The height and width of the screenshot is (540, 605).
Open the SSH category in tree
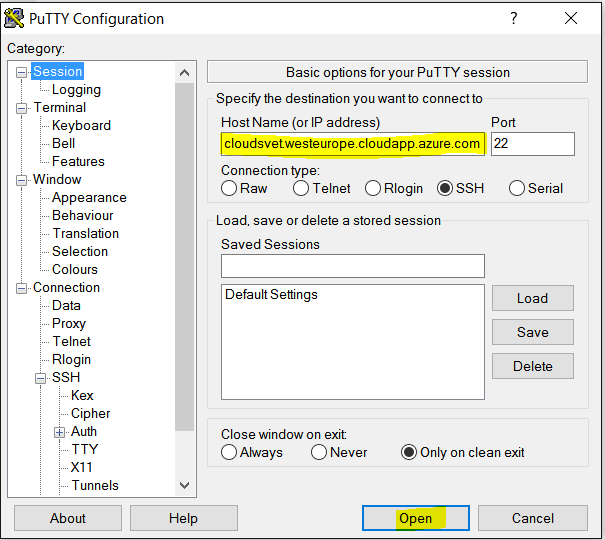(x=66, y=377)
